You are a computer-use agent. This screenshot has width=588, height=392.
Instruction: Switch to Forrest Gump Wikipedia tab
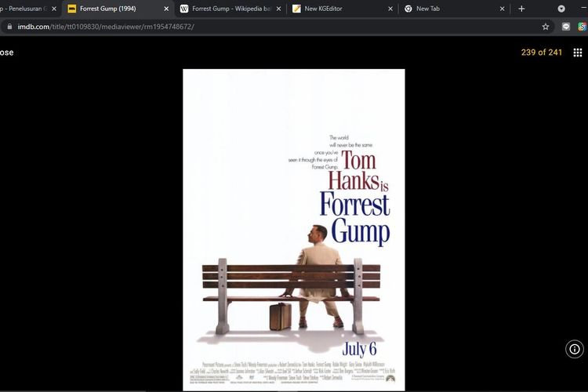(231, 9)
